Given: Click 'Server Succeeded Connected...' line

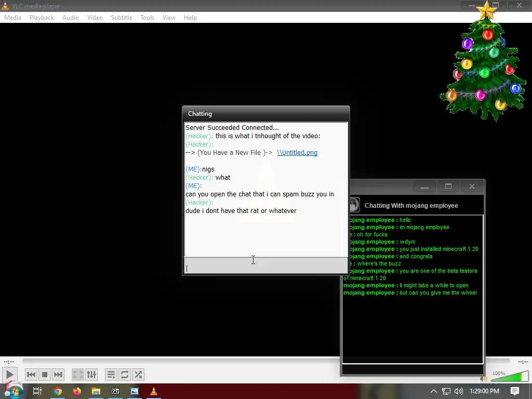Looking at the screenshot, I should 232,128.
